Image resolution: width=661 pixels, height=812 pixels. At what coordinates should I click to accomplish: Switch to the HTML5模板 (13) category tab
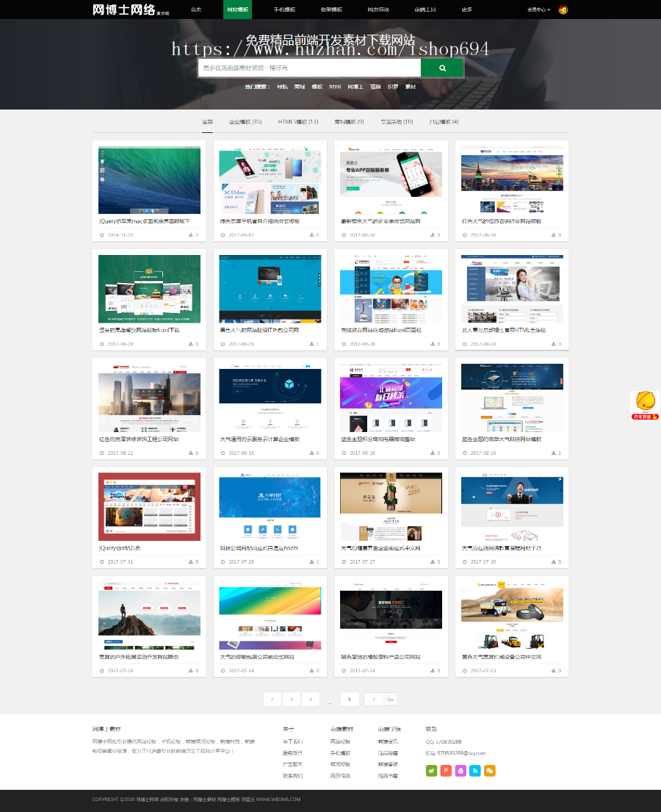(298, 122)
